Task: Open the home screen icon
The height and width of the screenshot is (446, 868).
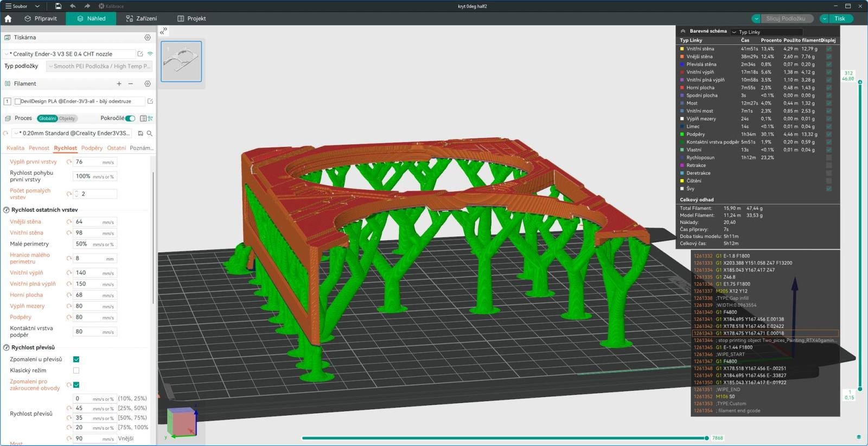Action: tap(8, 18)
